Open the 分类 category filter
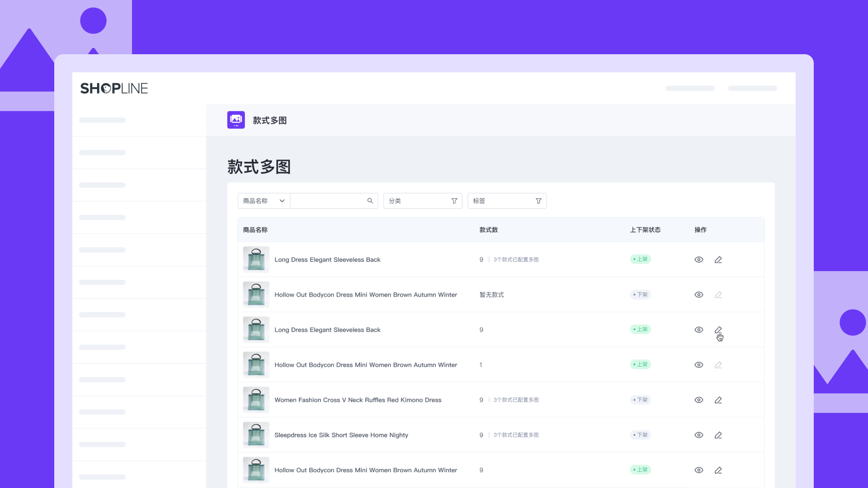 point(422,201)
